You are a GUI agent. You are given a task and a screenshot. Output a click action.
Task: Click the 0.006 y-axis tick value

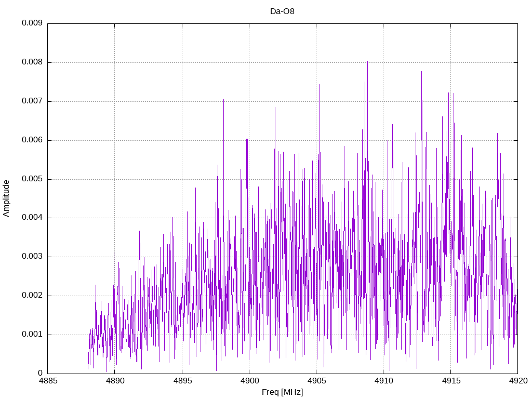coord(32,140)
